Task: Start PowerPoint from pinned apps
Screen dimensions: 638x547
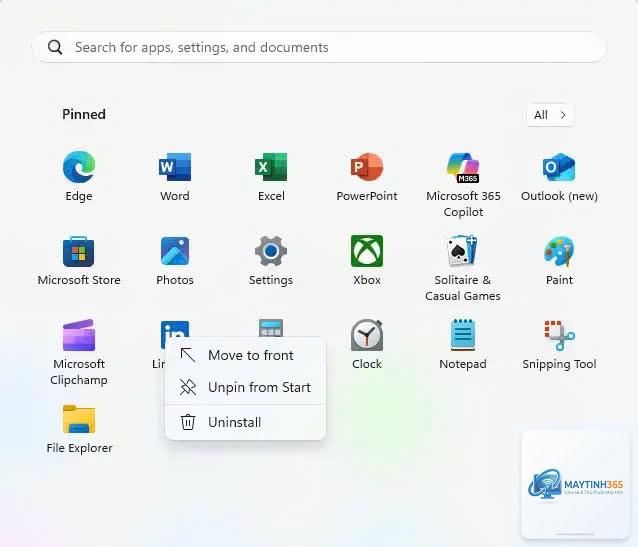Action: 367,167
